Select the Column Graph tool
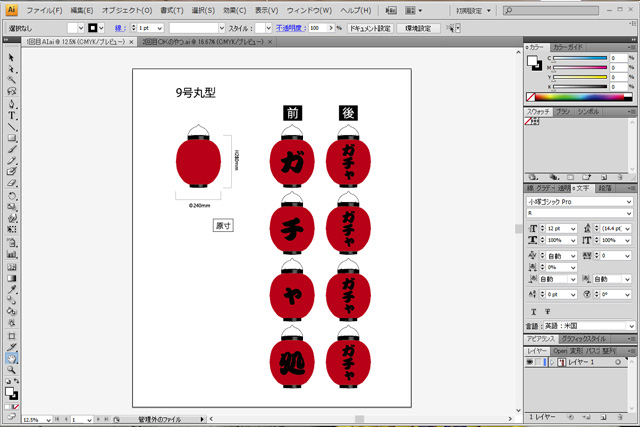This screenshot has width=640, height=427. point(11,255)
